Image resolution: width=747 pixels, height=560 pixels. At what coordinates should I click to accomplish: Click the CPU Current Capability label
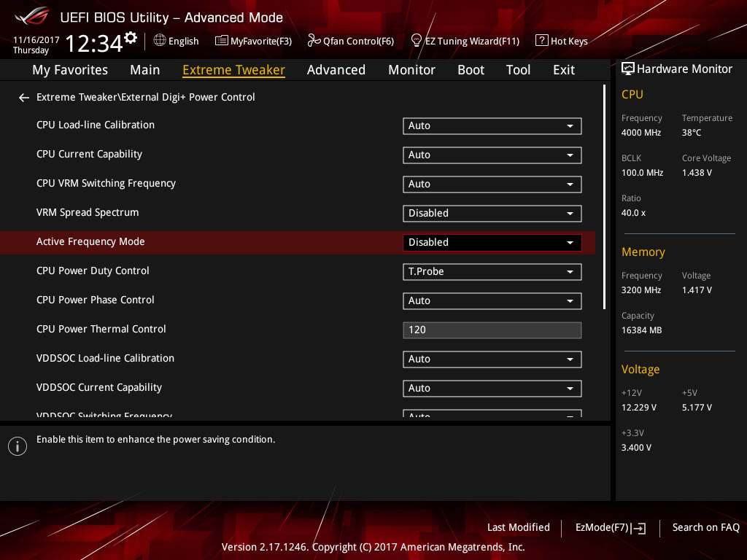89,155
